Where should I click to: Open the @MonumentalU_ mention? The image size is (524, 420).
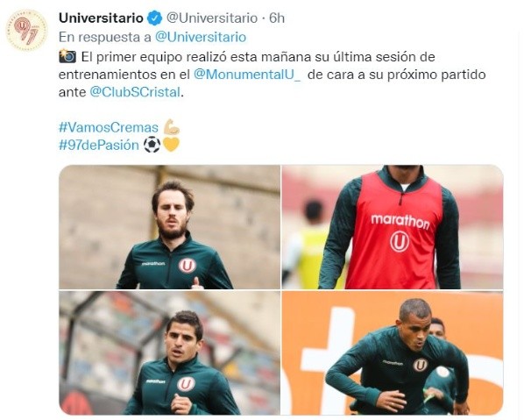tap(247, 75)
